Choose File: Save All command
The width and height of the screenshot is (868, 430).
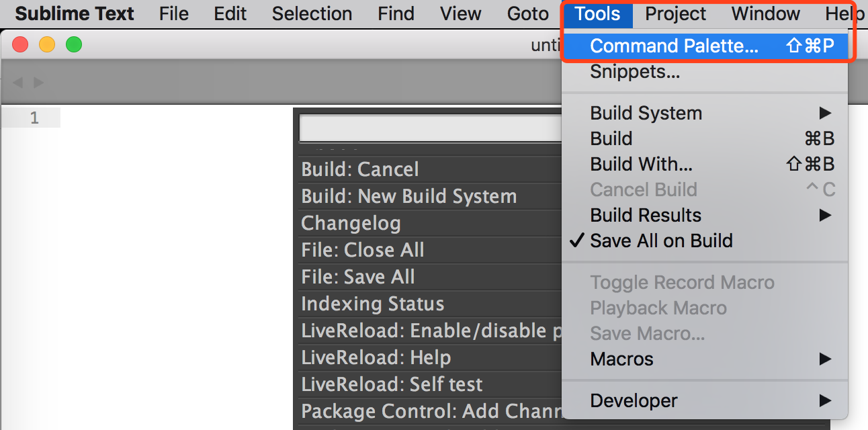pyautogui.click(x=358, y=277)
